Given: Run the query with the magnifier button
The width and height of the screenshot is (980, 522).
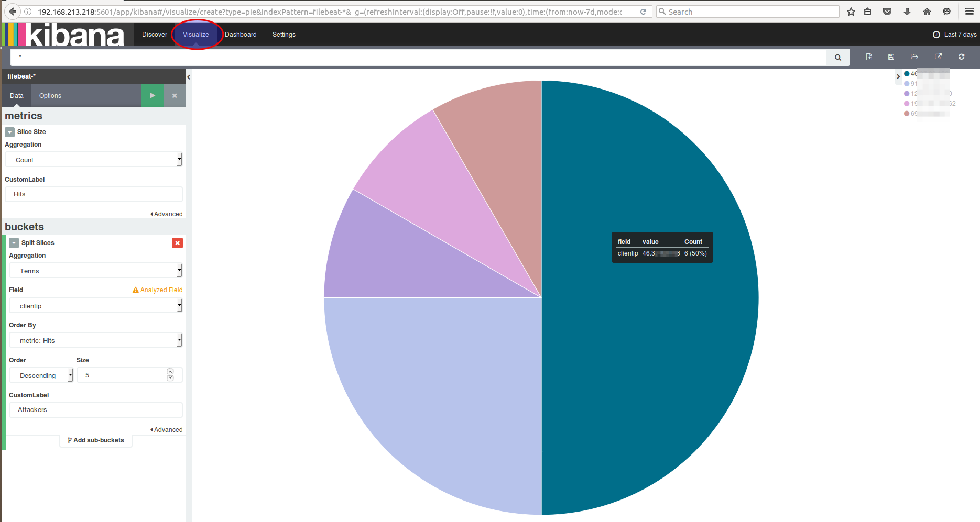Looking at the screenshot, I should click(837, 58).
